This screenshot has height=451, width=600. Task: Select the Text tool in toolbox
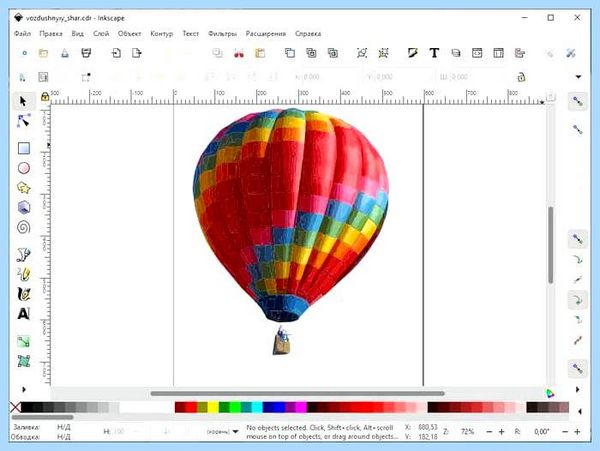(23, 314)
